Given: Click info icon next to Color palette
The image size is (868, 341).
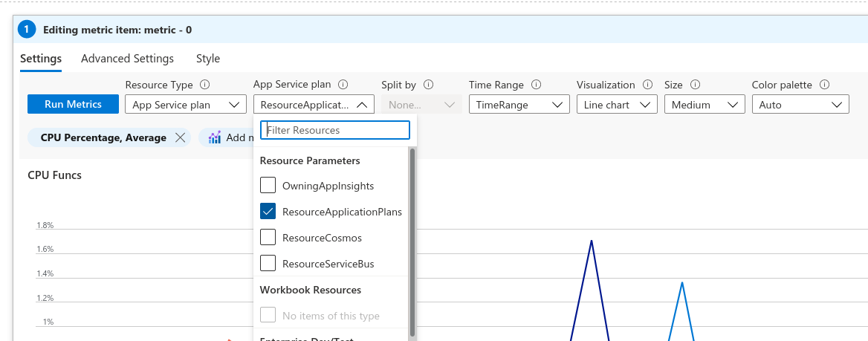Looking at the screenshot, I should click(824, 85).
